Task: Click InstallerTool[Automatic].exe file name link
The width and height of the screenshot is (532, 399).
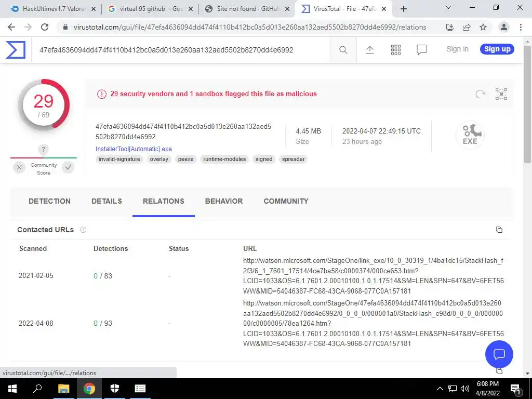Action: point(134,149)
